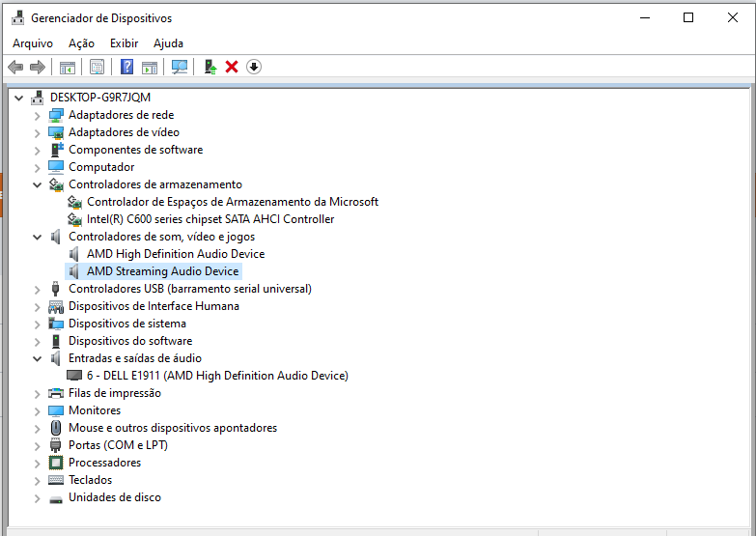This screenshot has width=756, height=536.
Task: Click the Computador monitor icon
Action: pos(56,167)
